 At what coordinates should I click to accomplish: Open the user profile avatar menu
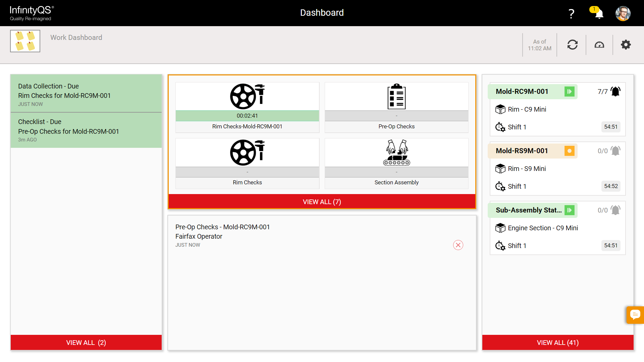pyautogui.click(x=623, y=13)
